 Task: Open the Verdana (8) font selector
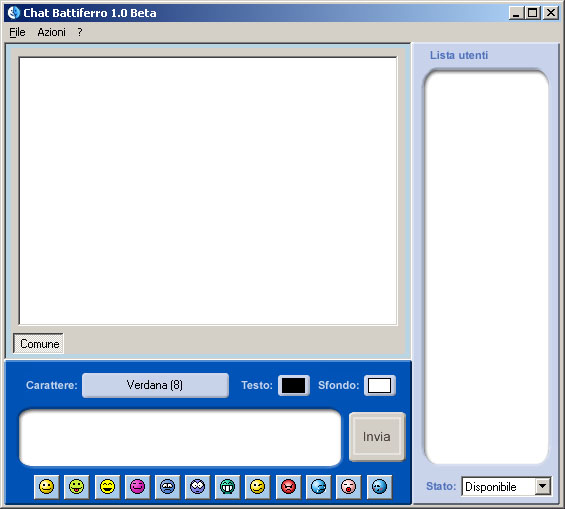tap(155, 385)
